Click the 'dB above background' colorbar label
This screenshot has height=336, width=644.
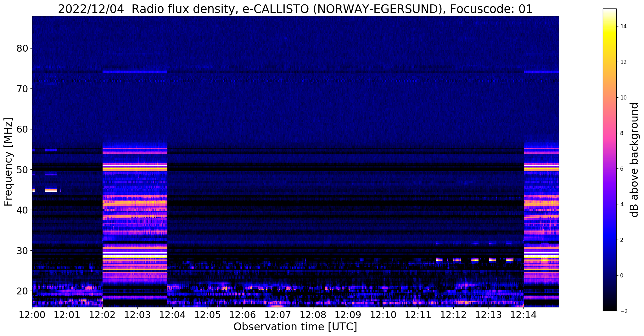tap(635, 160)
